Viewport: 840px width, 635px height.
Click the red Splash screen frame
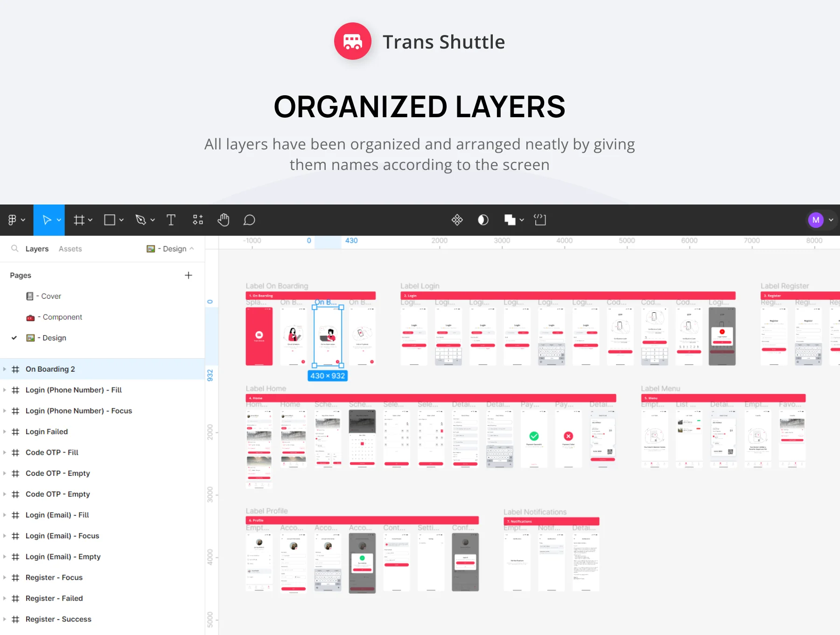[x=259, y=336]
